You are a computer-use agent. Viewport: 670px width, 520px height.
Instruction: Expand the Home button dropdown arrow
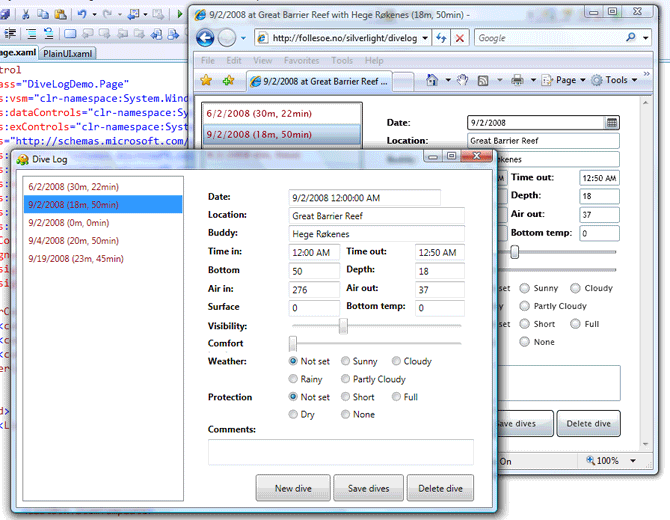pyautogui.click(x=448, y=80)
